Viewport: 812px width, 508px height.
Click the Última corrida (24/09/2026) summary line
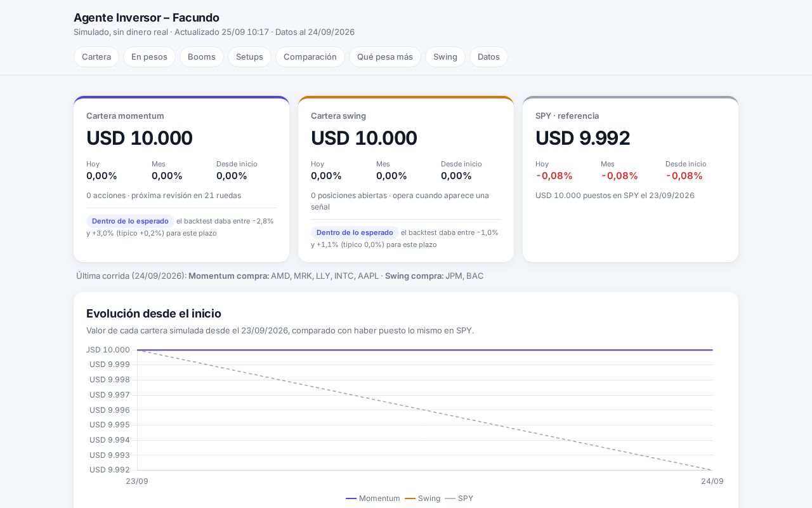pos(280,276)
